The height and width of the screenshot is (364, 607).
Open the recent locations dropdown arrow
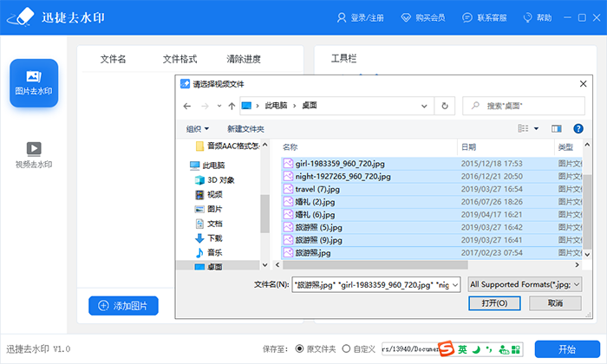(x=219, y=106)
